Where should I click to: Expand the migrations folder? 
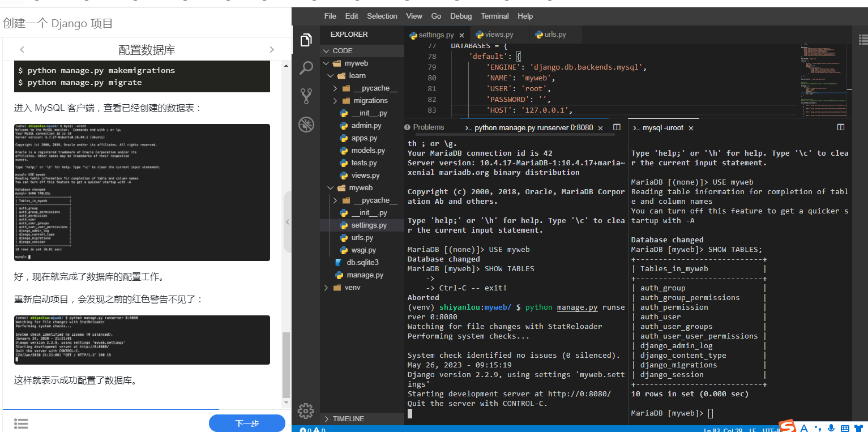tap(370, 100)
